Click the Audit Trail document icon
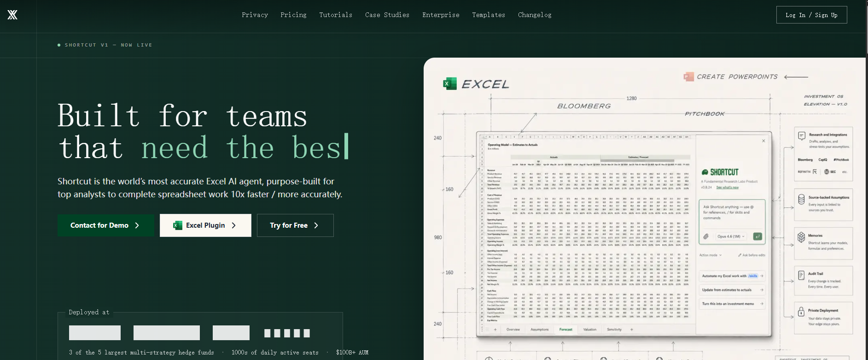This screenshot has width=868, height=360. 801,275
